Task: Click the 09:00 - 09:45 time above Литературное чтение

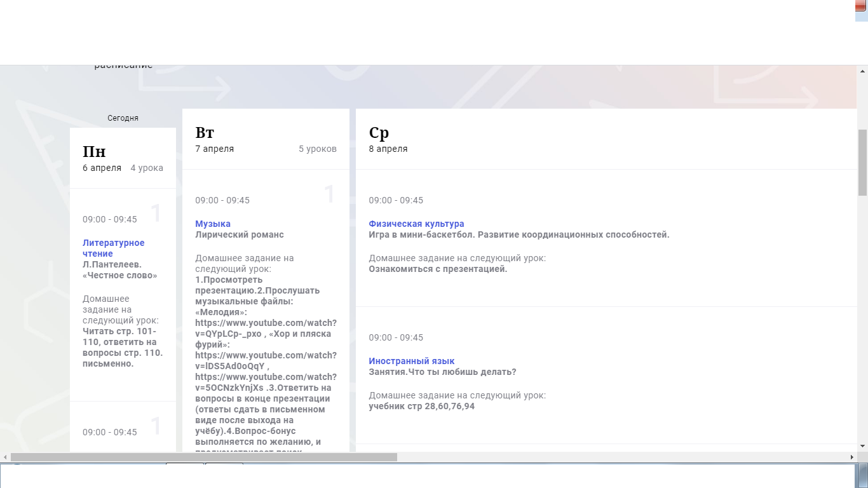Action: [x=110, y=219]
